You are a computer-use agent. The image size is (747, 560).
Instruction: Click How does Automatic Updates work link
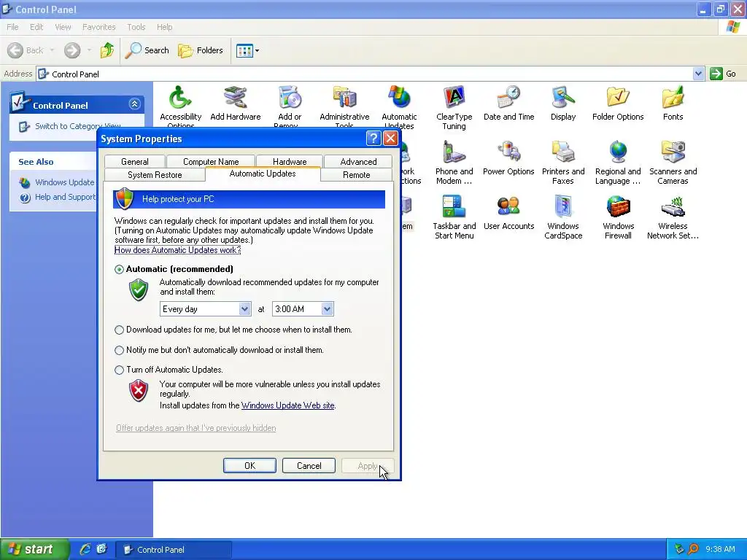pos(178,250)
